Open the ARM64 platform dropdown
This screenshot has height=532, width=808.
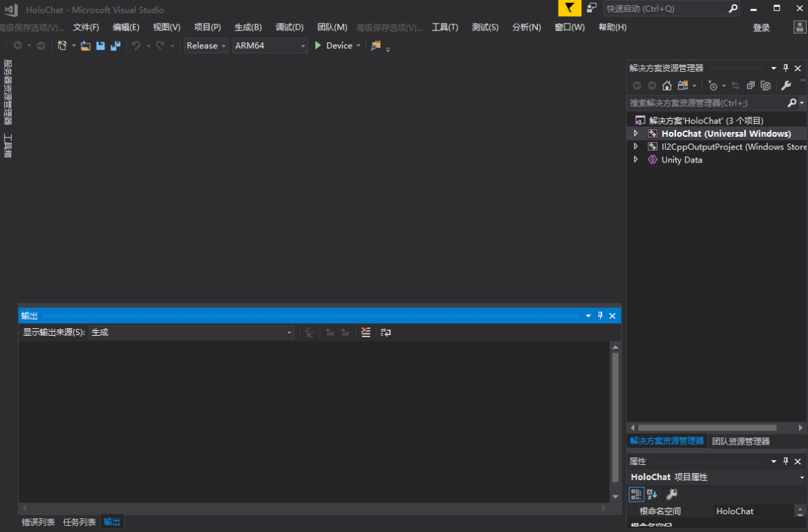coord(270,46)
